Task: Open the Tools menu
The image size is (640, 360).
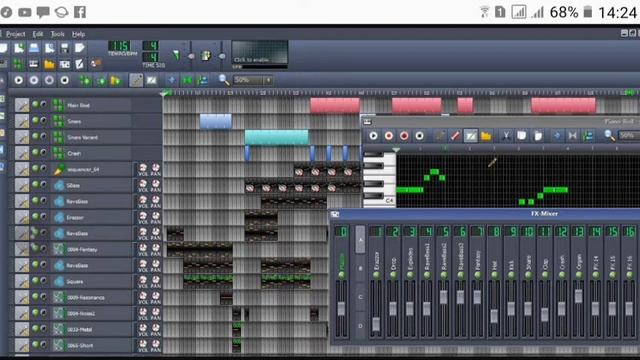Action: coord(58,34)
